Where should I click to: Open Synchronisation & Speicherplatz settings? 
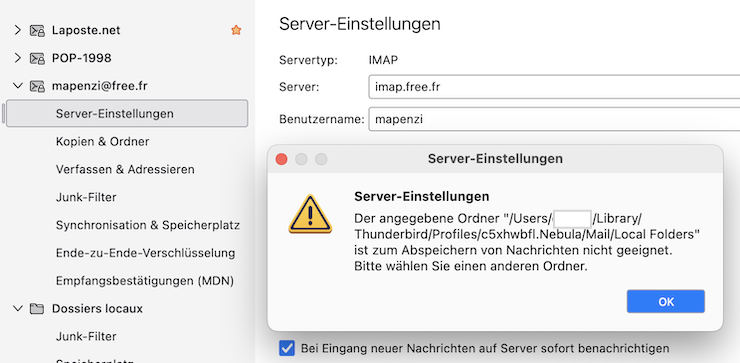148,225
